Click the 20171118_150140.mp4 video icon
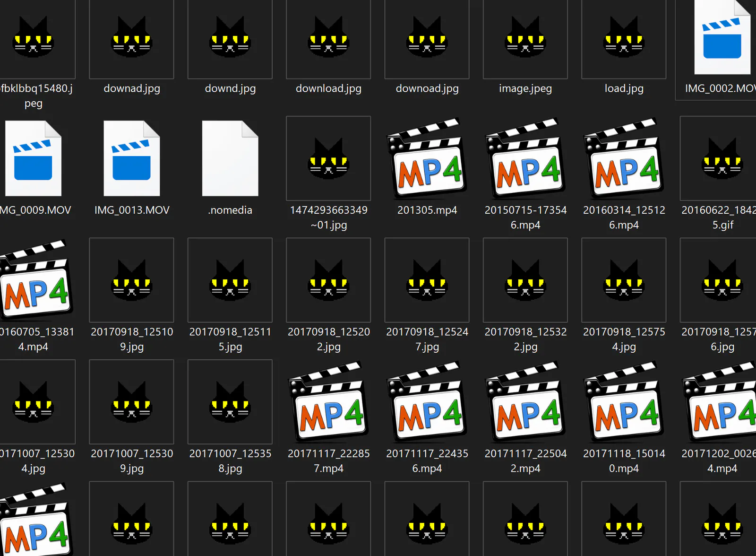This screenshot has height=556, width=756. pyautogui.click(x=624, y=402)
